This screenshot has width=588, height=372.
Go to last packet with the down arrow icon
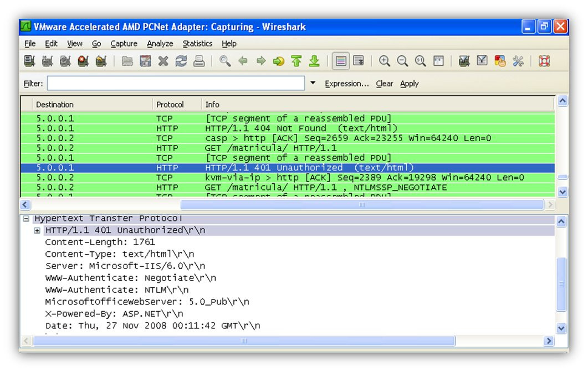click(314, 61)
